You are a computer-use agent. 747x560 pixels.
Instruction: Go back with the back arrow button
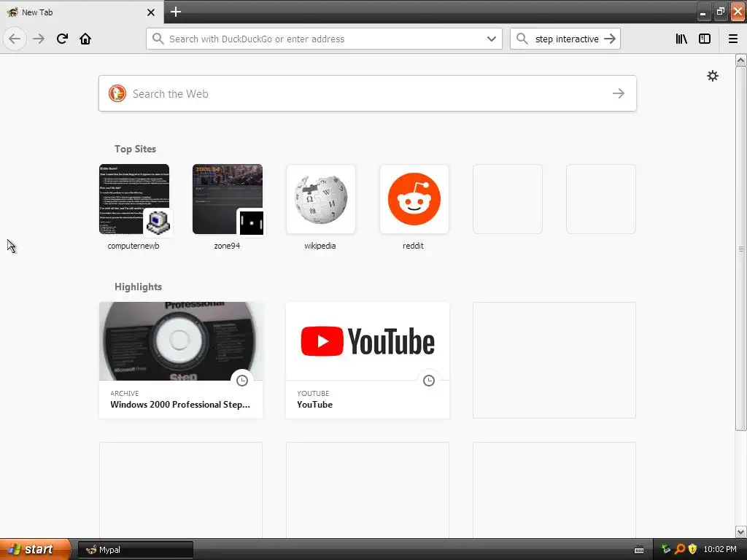click(x=15, y=39)
